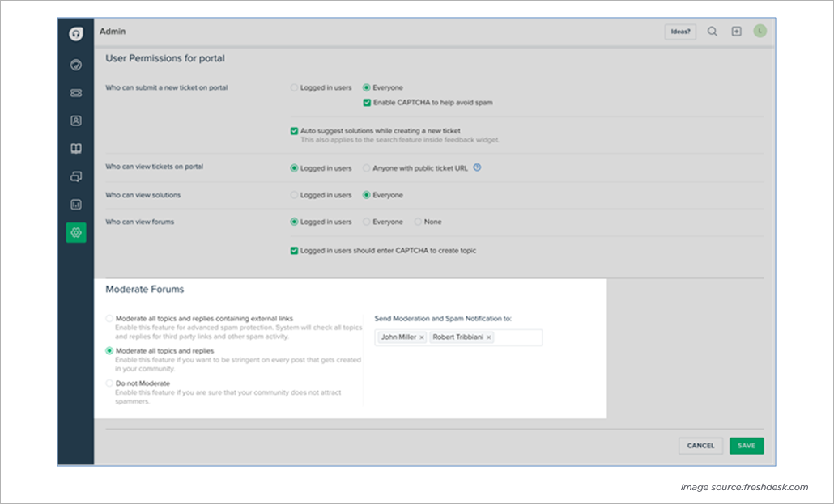Enable CAPTCHA to help avoid spam

tap(366, 103)
